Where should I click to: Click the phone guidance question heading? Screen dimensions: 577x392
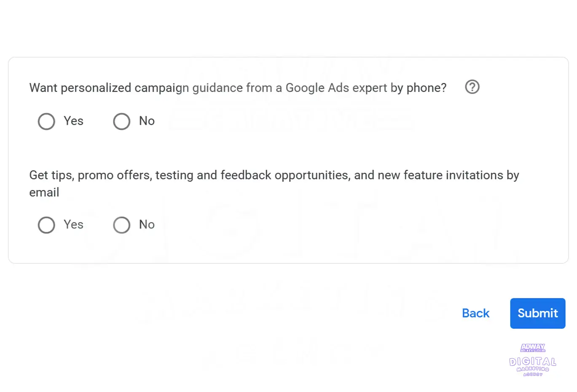(x=238, y=88)
